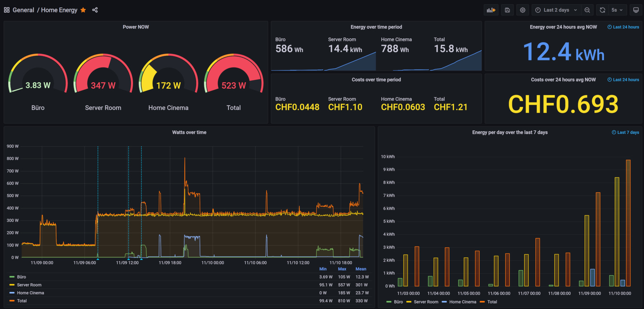Click the Server Room max value 557 W
Viewport: 644px width, 309px height.
click(x=344, y=285)
